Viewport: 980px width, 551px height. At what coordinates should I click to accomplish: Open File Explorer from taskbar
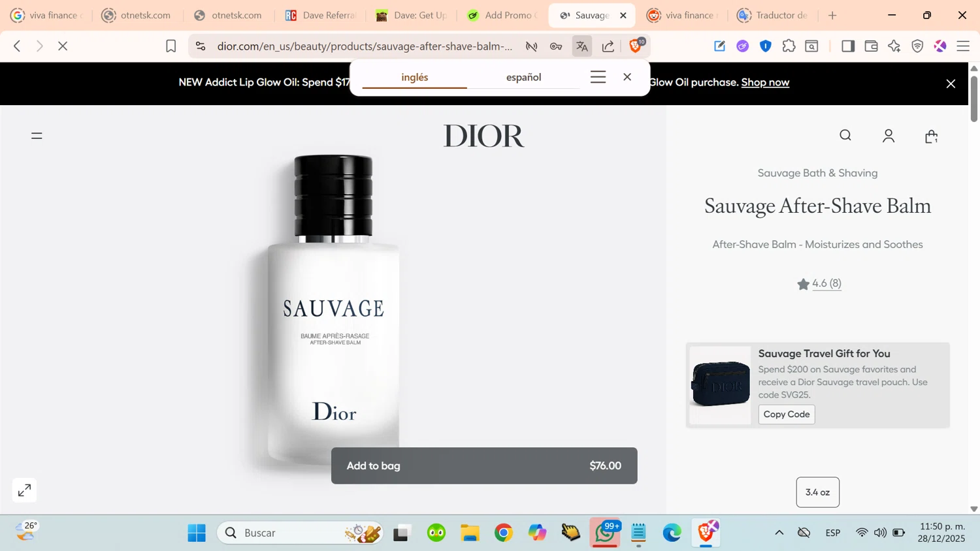point(470,533)
